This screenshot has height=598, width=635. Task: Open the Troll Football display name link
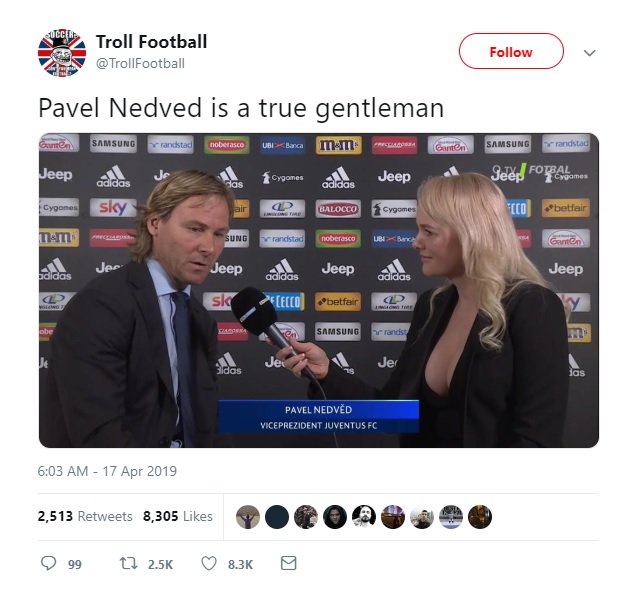[x=151, y=42]
